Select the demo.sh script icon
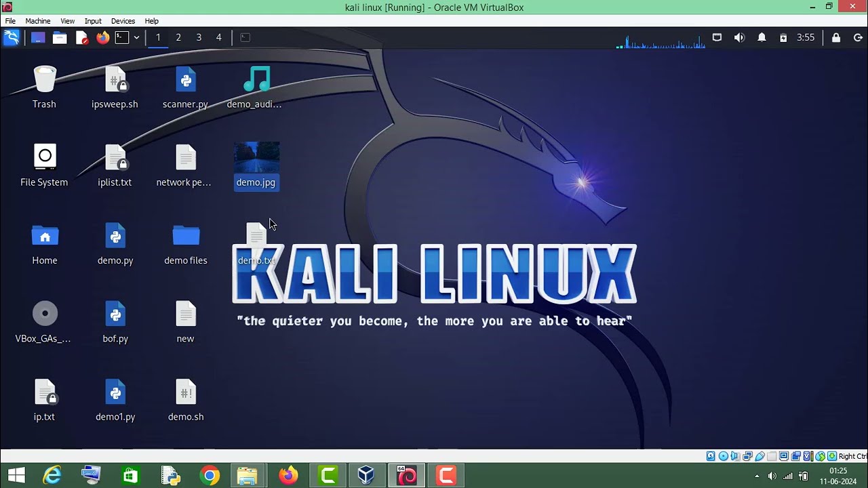868x488 pixels. pyautogui.click(x=186, y=400)
